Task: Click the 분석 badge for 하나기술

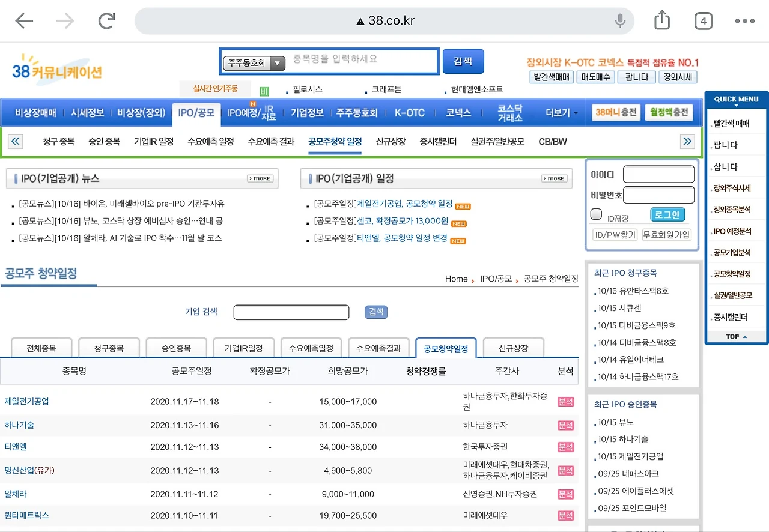Action: [x=565, y=425]
